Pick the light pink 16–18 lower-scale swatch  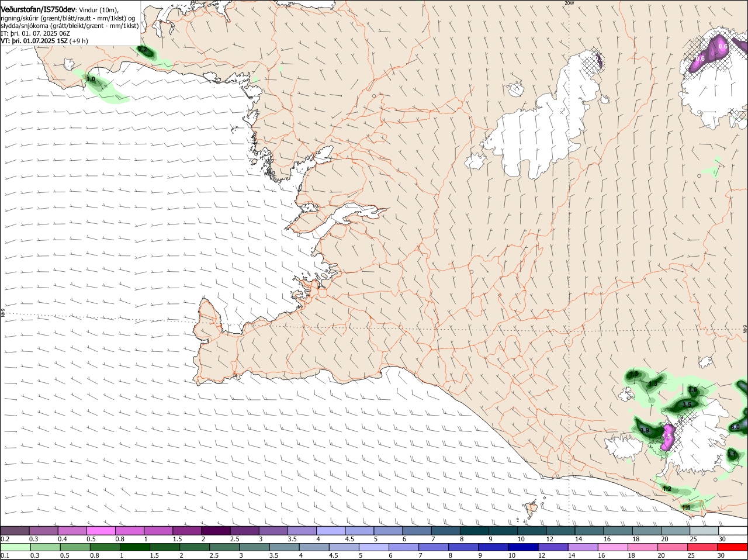[x=612, y=547]
